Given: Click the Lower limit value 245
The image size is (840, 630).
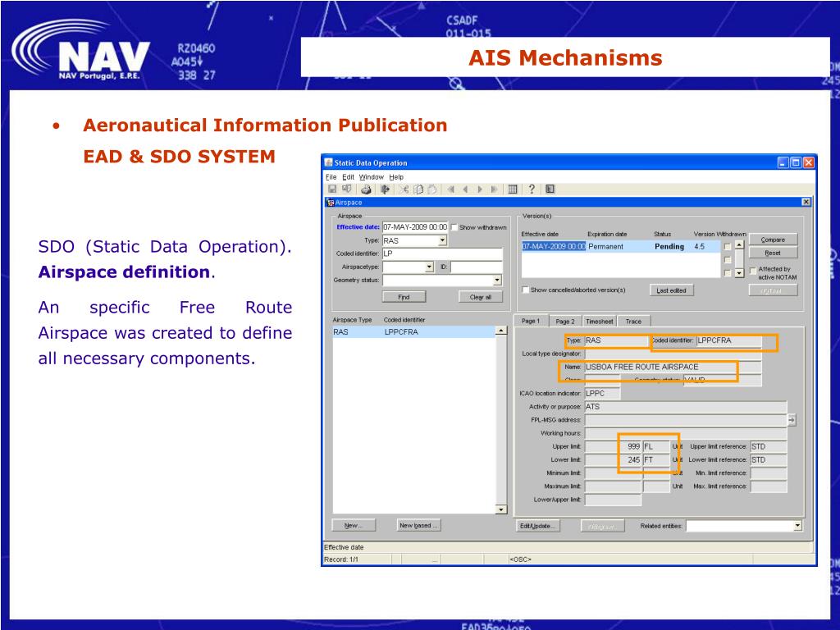Looking at the screenshot, I should coord(613,459).
